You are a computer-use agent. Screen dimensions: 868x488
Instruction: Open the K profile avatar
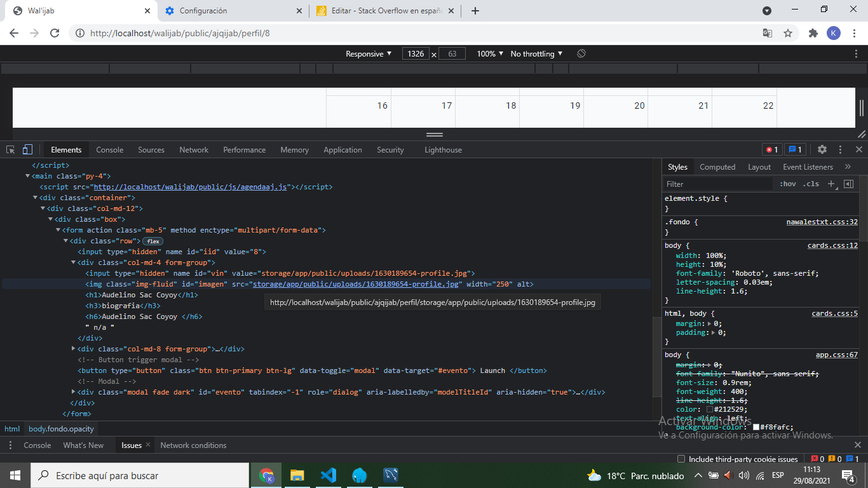click(x=834, y=33)
